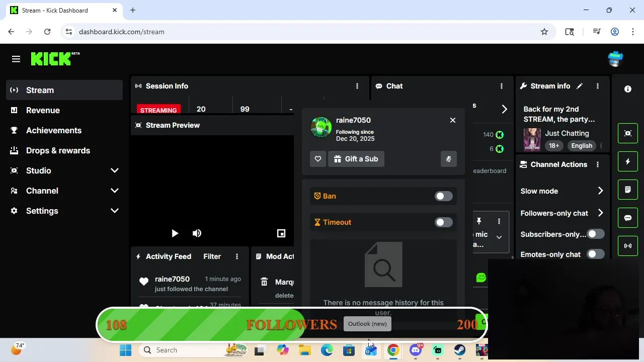Open Chat panel three-dot options

click(501, 86)
